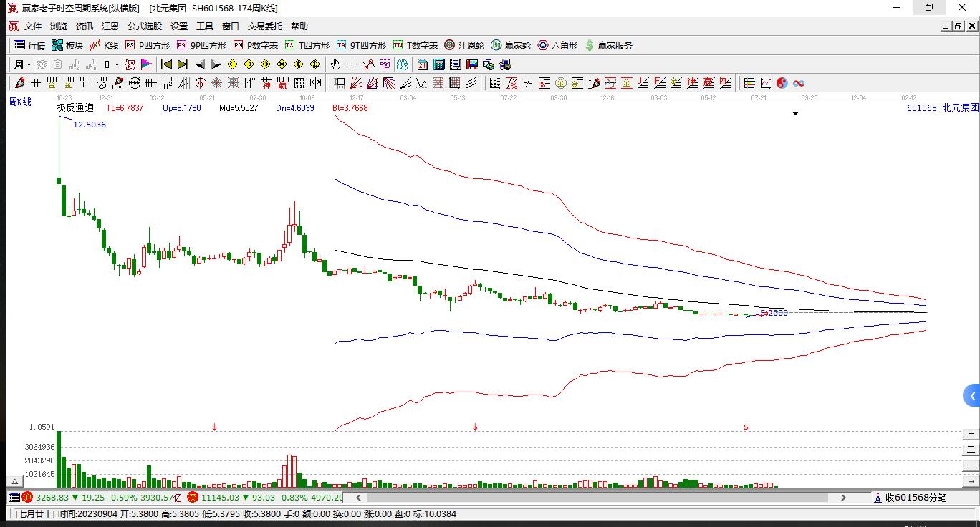The height and width of the screenshot is (527, 980).
Task: Select the hand pan tool
Action: point(335,64)
